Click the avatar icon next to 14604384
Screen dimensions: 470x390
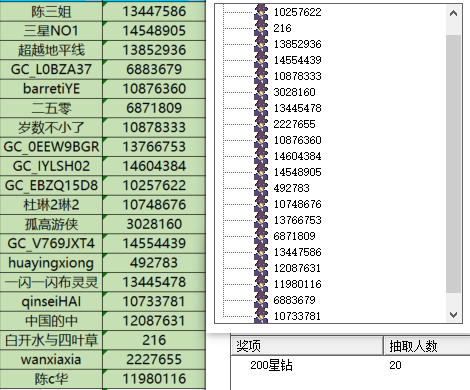[x=261, y=156]
